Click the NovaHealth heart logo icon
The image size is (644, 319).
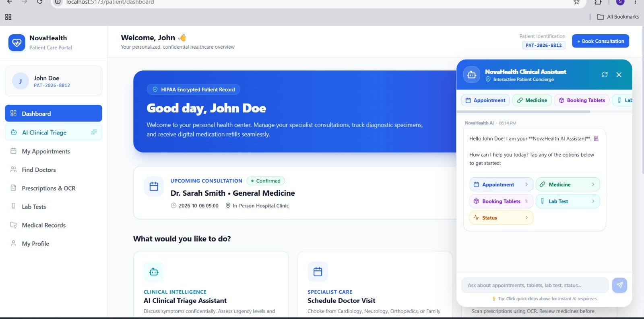[17, 42]
